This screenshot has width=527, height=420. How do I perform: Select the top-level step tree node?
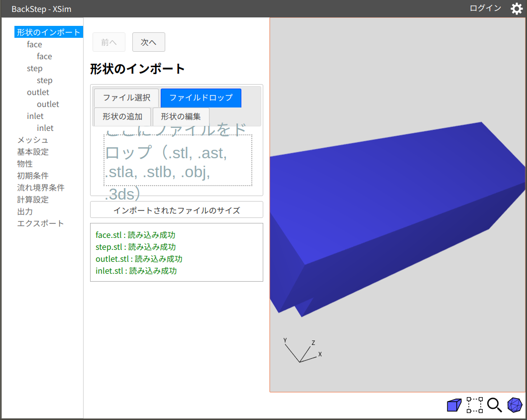34,68
